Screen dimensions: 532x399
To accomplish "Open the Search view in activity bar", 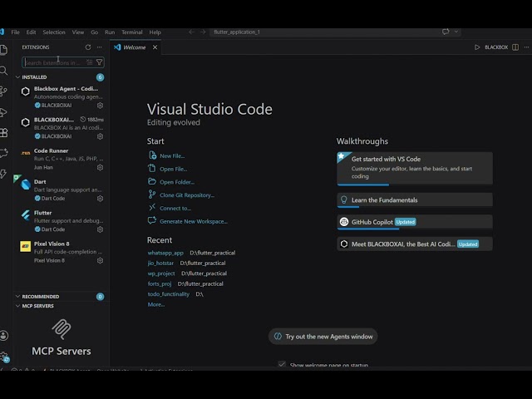I will pyautogui.click(x=3, y=71).
